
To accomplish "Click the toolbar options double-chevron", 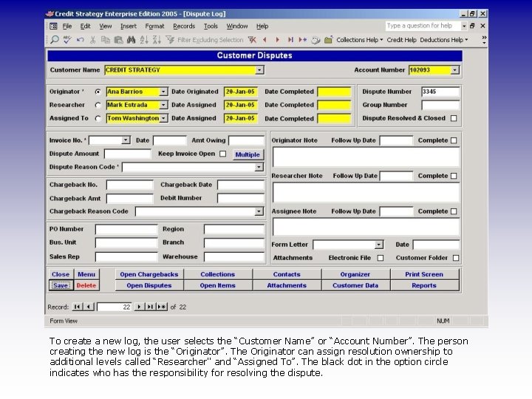I will click(484, 40).
